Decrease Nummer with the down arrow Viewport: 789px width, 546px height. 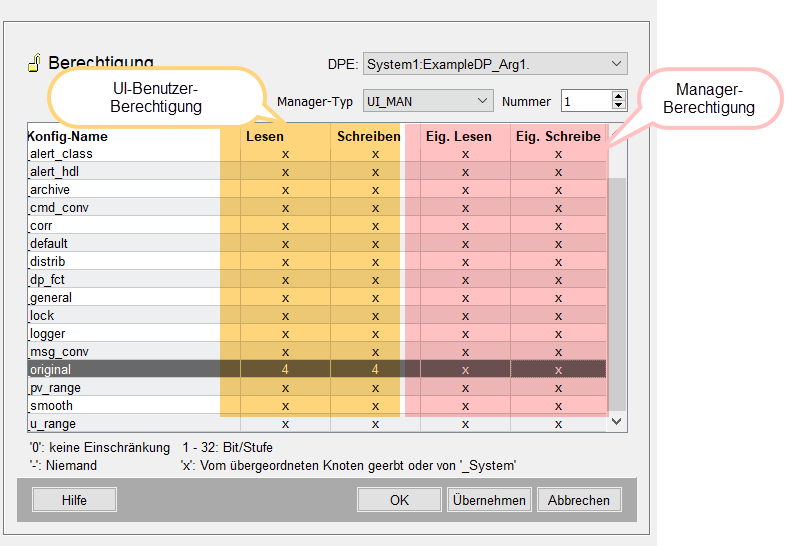[619, 106]
